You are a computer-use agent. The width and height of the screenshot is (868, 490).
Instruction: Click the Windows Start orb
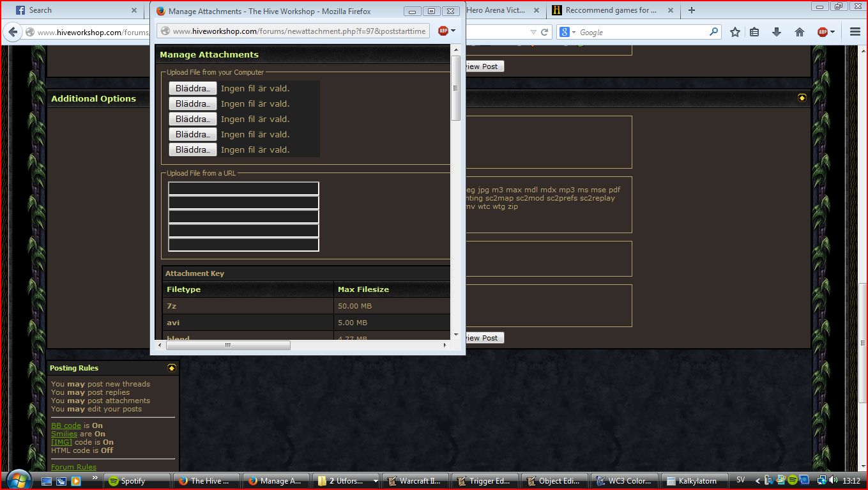coord(17,479)
